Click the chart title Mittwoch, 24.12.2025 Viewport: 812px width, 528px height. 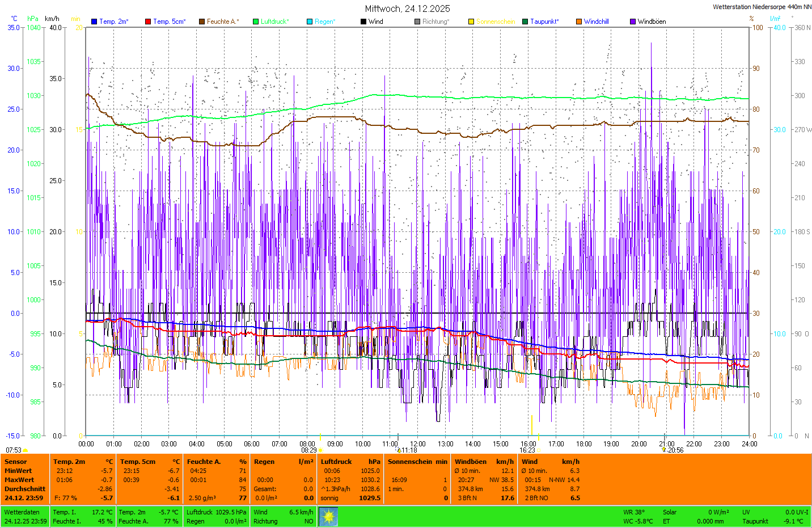click(x=407, y=9)
